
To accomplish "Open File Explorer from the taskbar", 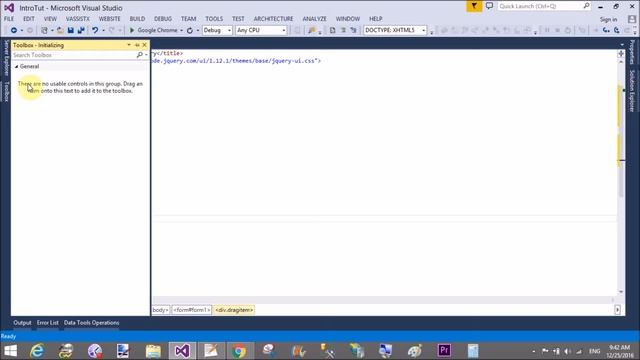I will click(x=153, y=351).
